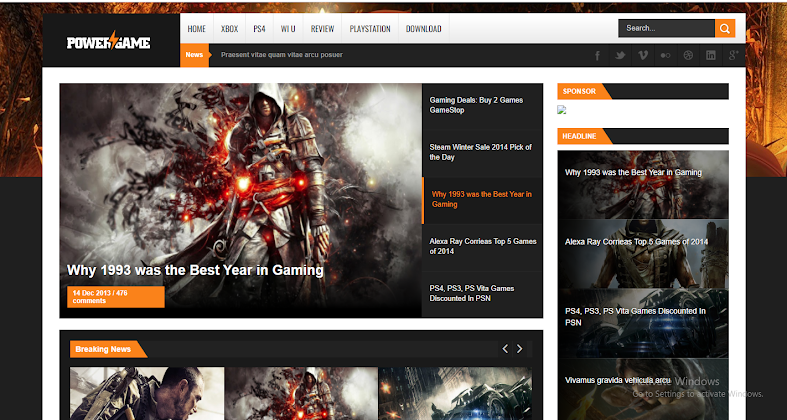787x420 pixels.
Task: Click the orange News ticker label
Action: (194, 55)
